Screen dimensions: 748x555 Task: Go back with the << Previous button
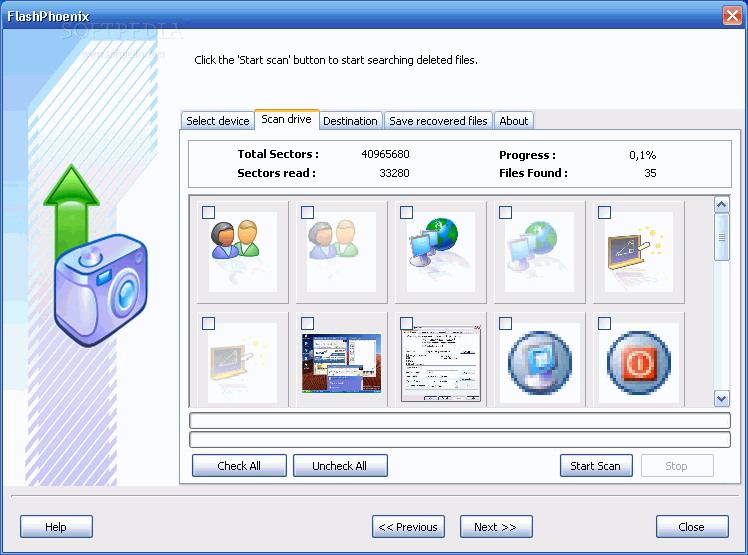408,527
